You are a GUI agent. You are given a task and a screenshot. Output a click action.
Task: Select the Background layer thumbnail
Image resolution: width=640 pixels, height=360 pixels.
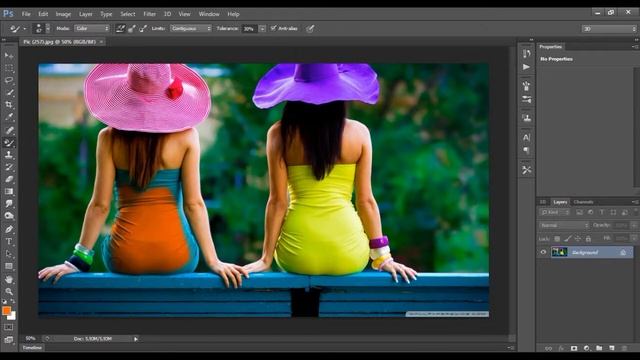click(x=560, y=252)
